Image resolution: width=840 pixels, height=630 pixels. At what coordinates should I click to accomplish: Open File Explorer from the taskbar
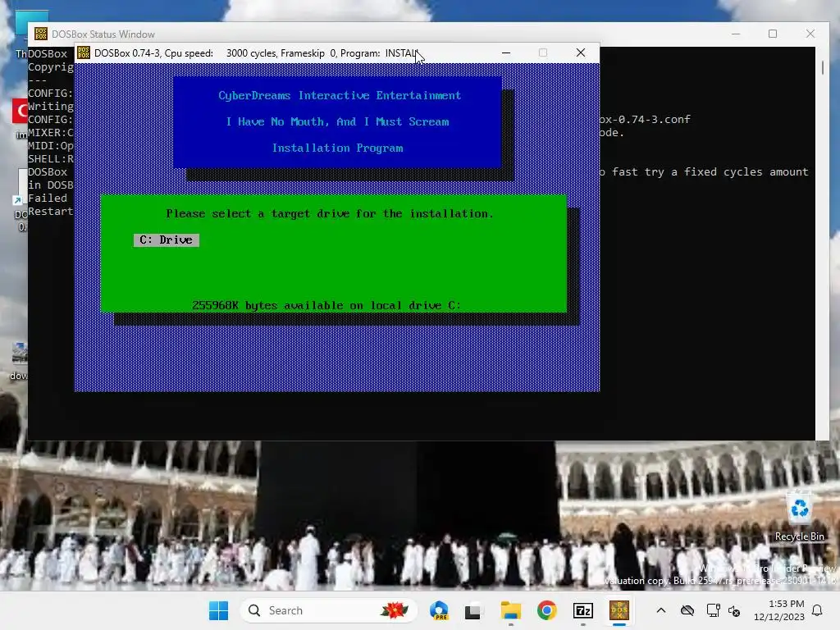pyautogui.click(x=510, y=610)
